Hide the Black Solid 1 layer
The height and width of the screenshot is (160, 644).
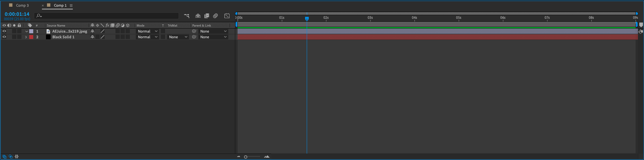click(4, 37)
